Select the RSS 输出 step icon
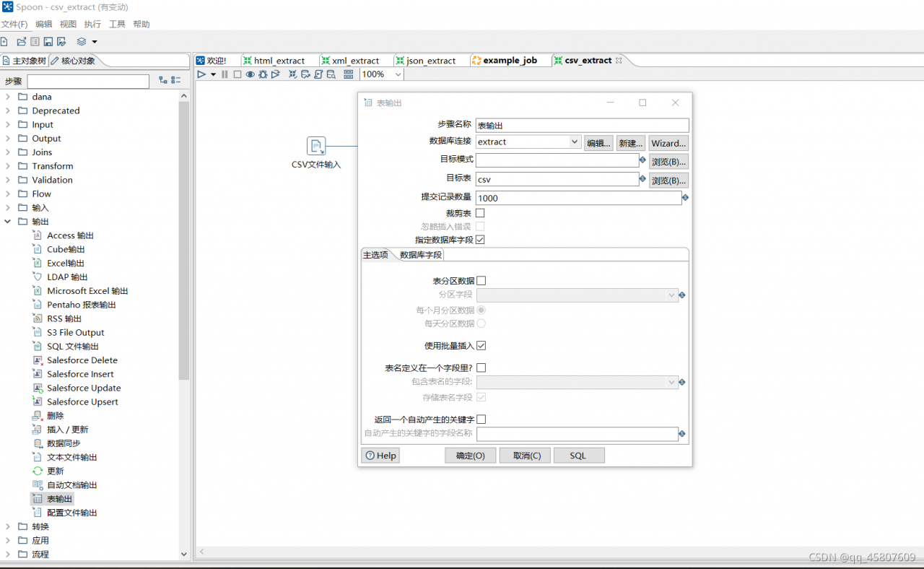The image size is (924, 569). click(38, 318)
